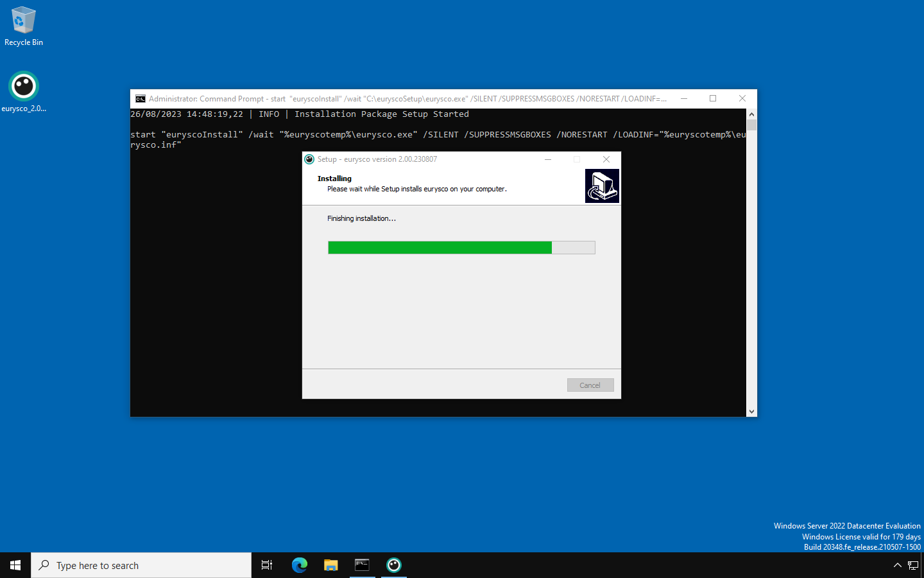Click the taskbar search box
This screenshot has width=924, height=578.
pos(141,565)
